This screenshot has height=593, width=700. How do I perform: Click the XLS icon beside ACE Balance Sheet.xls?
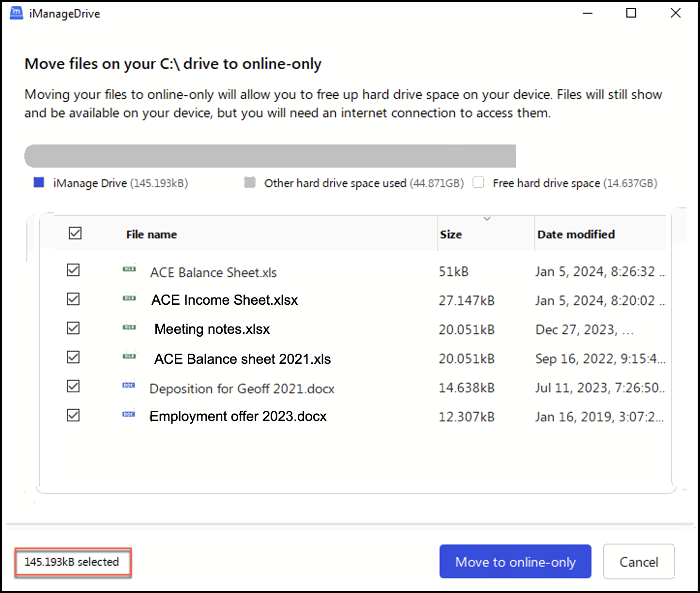point(129,269)
